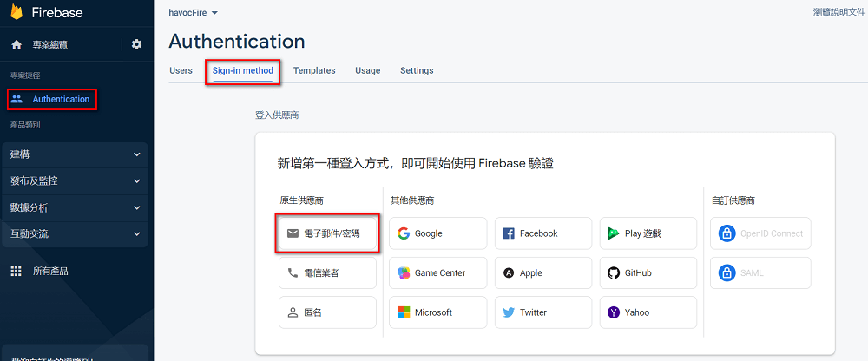868x361 pixels.
Task: Expand the 互動交流 sidebar section
Action: click(75, 233)
